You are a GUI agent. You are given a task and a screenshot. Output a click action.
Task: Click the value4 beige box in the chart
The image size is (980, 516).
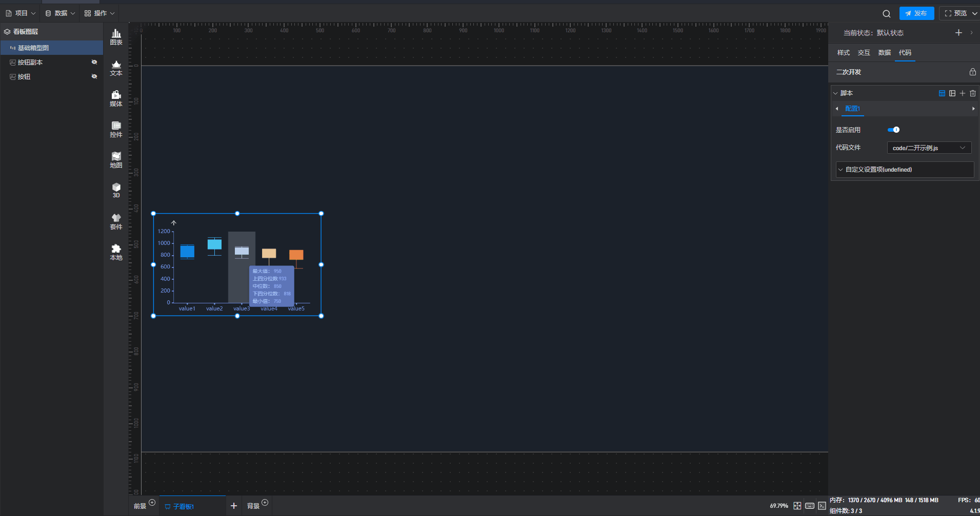pos(269,253)
